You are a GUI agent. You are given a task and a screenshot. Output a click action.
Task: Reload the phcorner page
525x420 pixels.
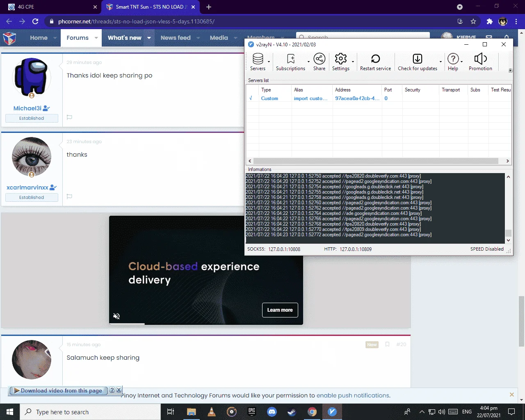[35, 21]
